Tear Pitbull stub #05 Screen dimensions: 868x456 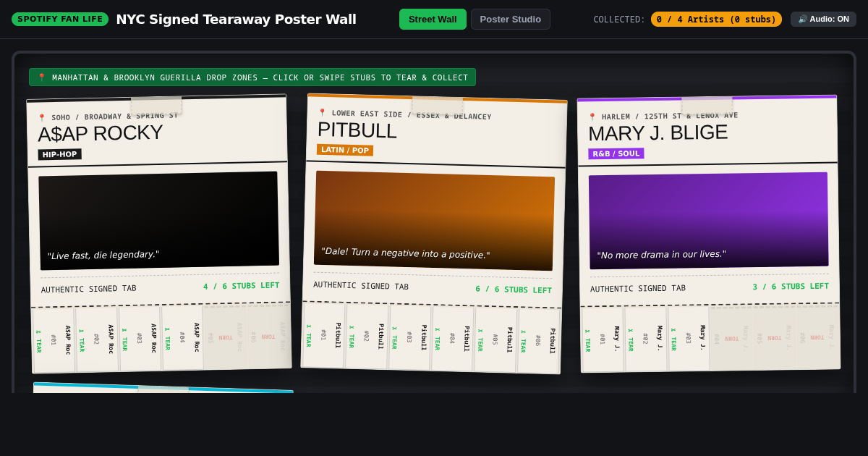point(496,339)
